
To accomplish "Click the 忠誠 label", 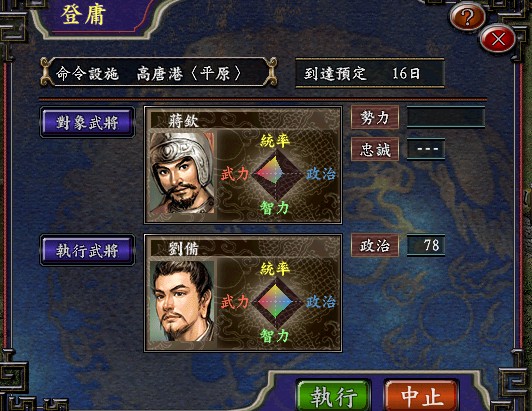I will click(375, 149).
